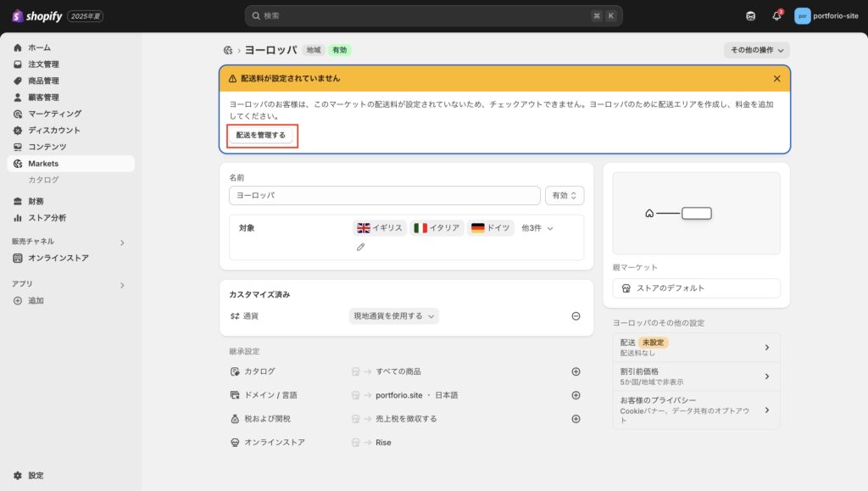Screen dimensions: 868x491
Task: Click the notification bell icon
Action: coord(776,15)
